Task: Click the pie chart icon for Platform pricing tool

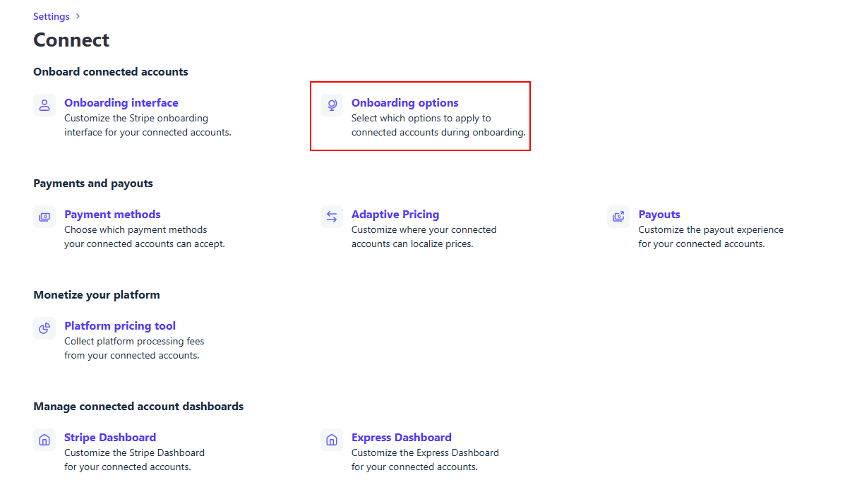Action: coord(44,328)
